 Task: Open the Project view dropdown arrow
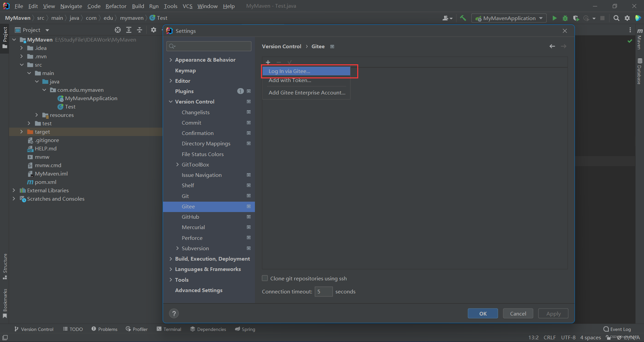coord(47,30)
